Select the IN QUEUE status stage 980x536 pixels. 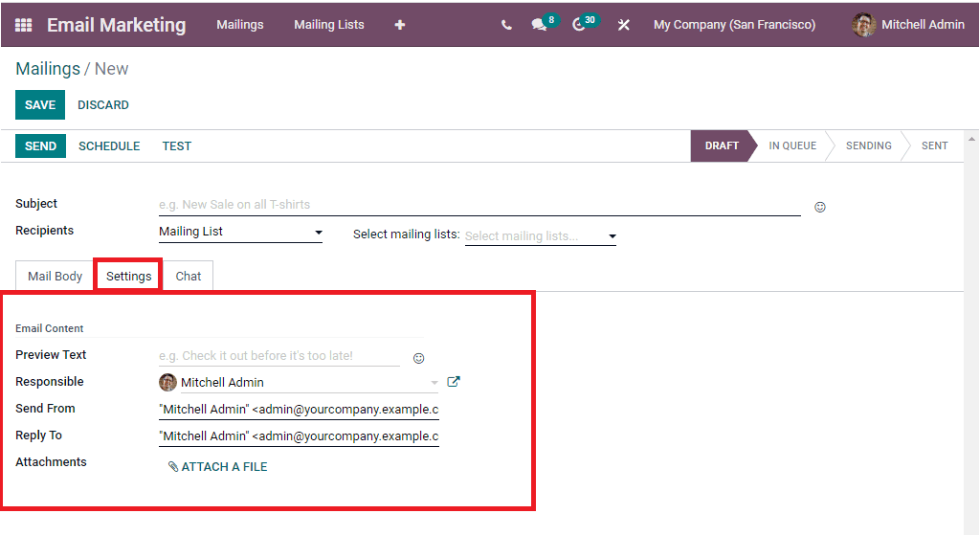click(792, 145)
